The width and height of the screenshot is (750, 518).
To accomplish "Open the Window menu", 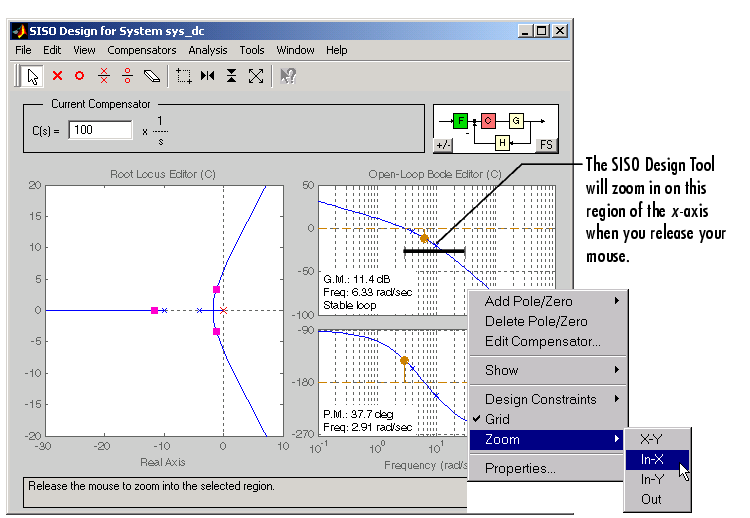I will point(295,50).
